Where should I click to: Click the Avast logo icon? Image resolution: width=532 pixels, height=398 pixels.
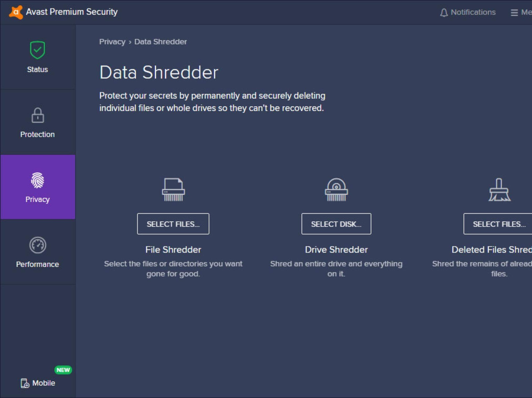point(16,12)
